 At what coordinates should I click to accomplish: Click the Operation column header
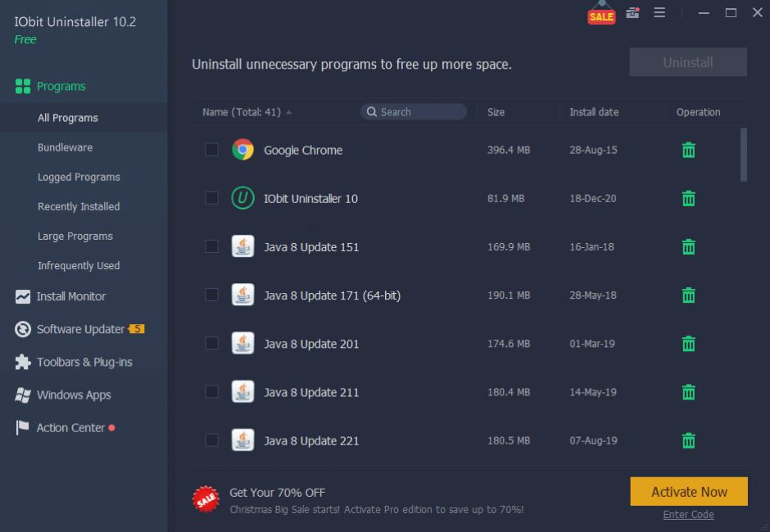tap(698, 112)
